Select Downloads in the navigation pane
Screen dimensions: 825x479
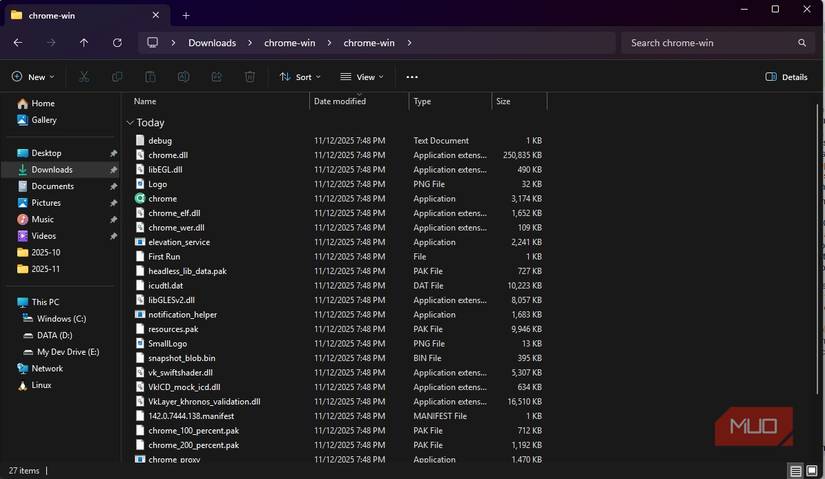pyautogui.click(x=52, y=170)
